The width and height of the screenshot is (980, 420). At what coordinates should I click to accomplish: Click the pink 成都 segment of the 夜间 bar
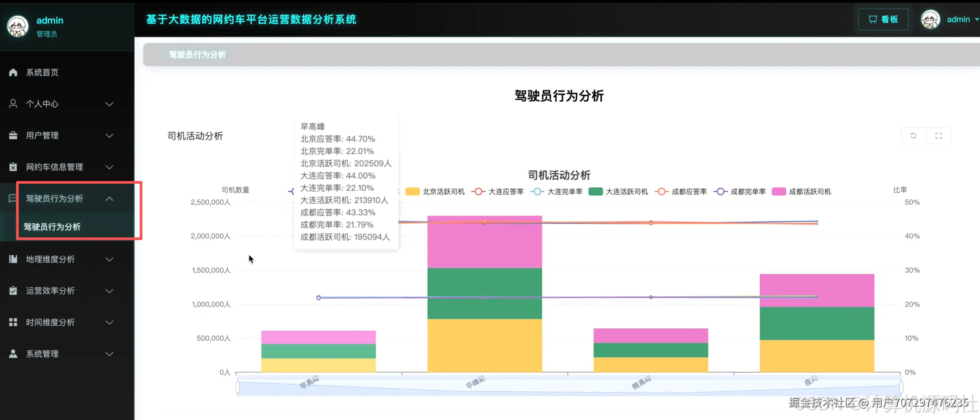point(817,290)
